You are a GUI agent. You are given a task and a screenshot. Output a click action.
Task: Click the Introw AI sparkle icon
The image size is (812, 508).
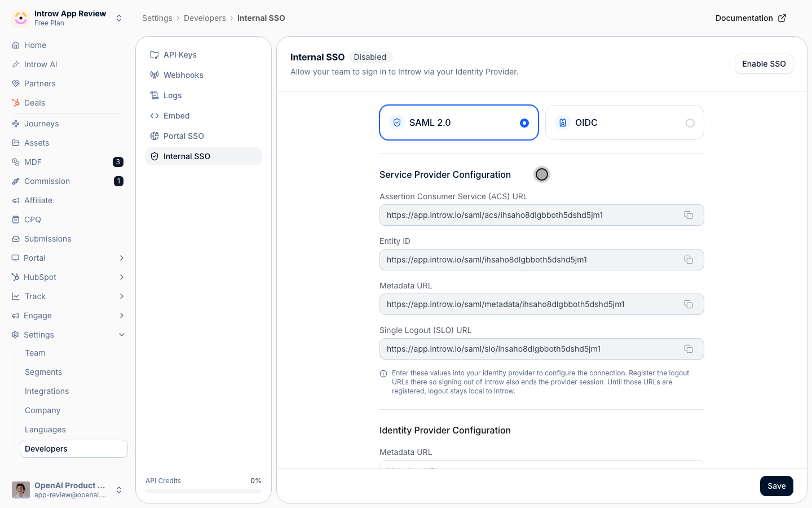tap(16, 64)
